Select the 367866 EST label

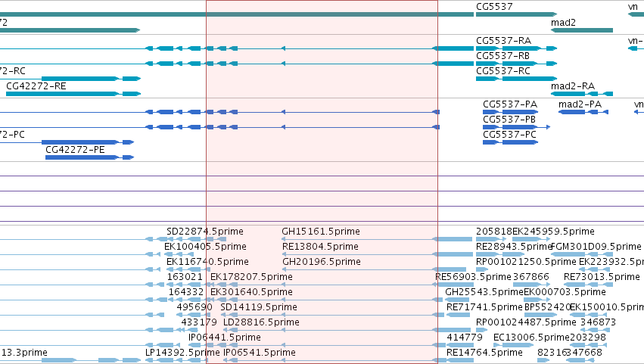(x=531, y=277)
